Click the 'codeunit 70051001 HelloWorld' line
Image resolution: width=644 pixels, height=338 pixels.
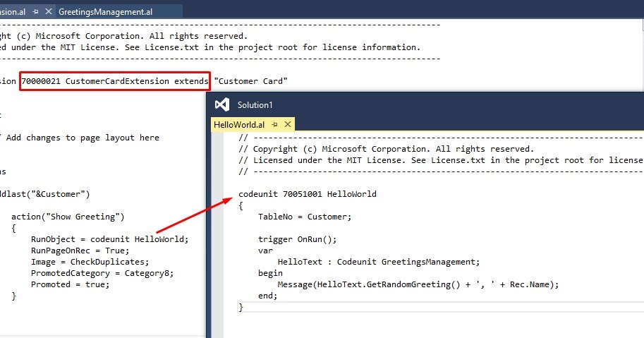tap(308, 194)
